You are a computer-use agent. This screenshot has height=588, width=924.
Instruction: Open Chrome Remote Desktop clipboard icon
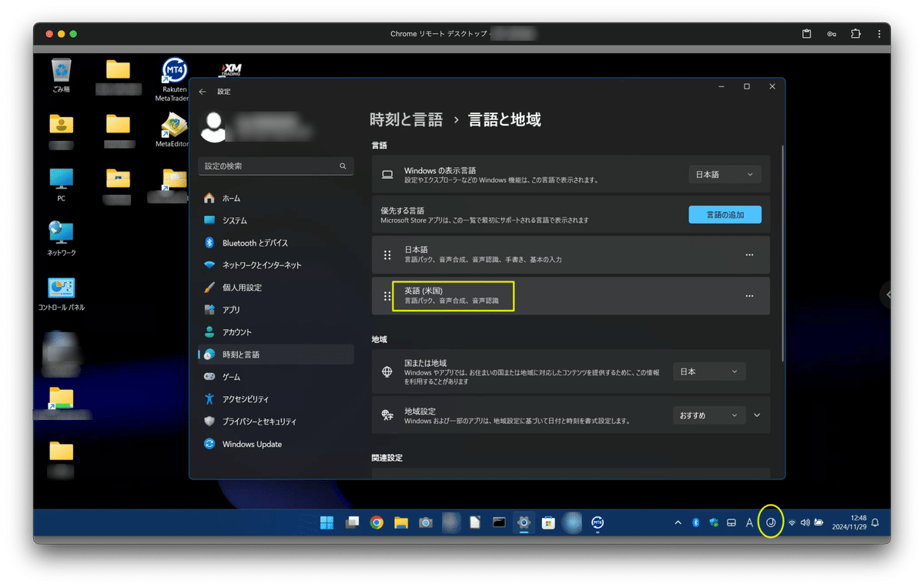coord(806,34)
